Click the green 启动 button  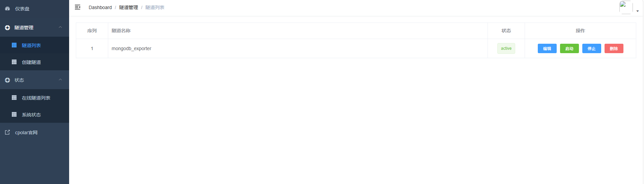(569, 48)
